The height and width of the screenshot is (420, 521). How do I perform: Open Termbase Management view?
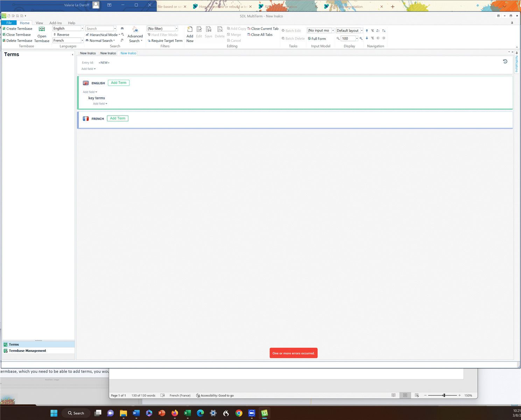(38, 351)
